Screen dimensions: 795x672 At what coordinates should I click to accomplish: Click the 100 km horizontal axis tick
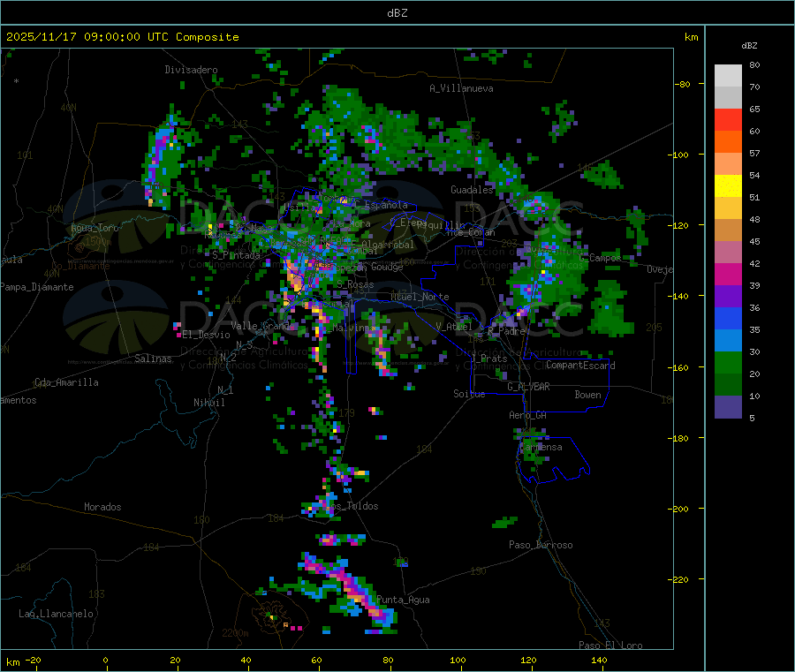tap(458, 660)
